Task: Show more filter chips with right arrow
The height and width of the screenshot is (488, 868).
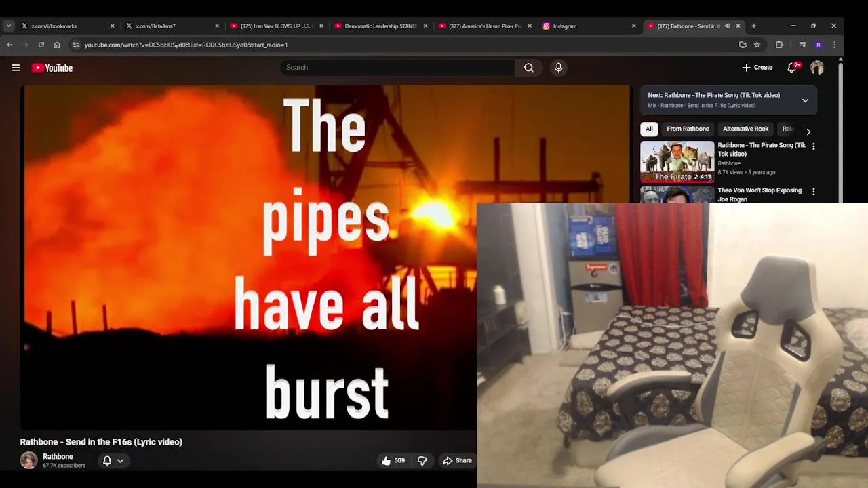Action: pyautogui.click(x=808, y=131)
